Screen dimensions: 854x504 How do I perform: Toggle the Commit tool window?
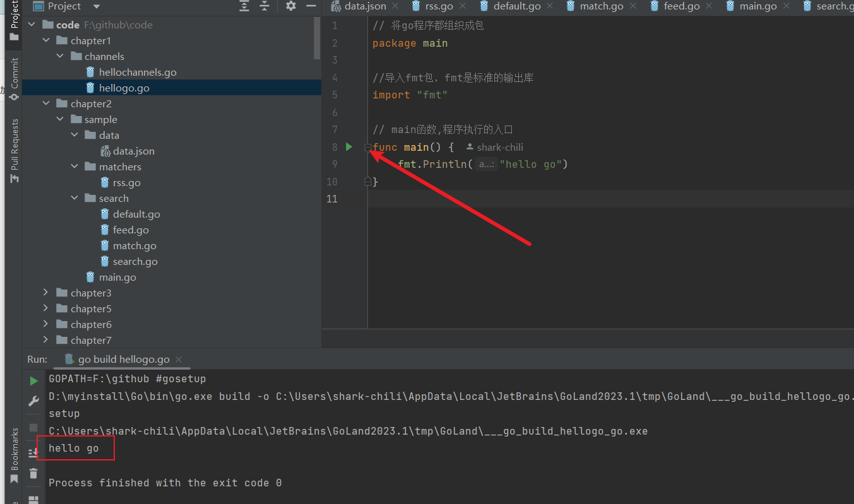[x=14, y=79]
